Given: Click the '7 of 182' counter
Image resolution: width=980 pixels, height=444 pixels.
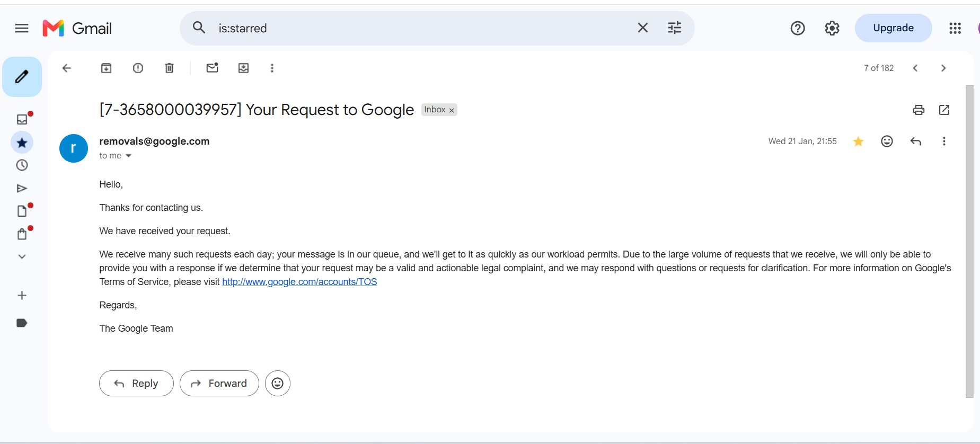Looking at the screenshot, I should coord(878,68).
